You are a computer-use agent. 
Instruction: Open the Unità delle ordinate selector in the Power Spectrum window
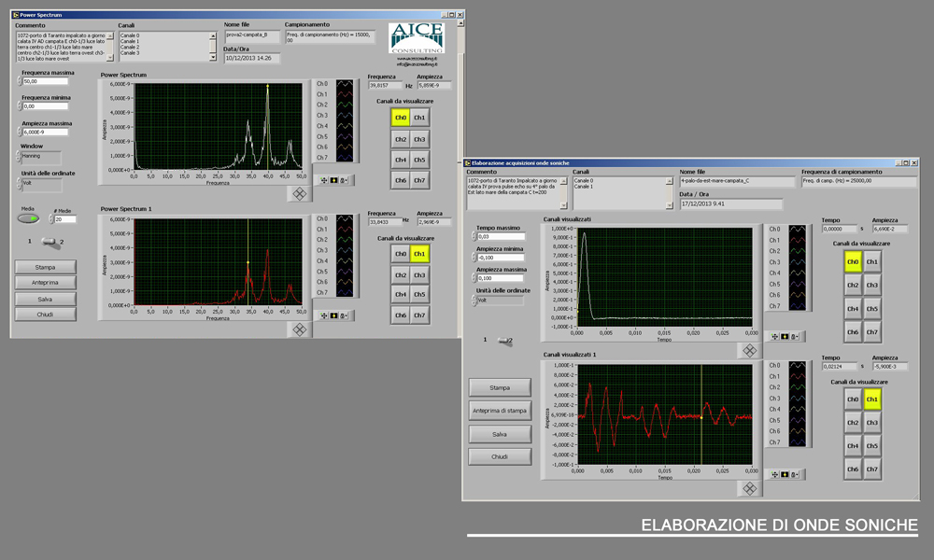40,185
